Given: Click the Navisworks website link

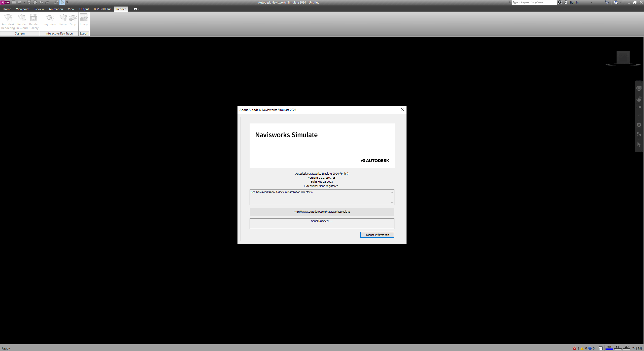Looking at the screenshot, I should pos(322,211).
